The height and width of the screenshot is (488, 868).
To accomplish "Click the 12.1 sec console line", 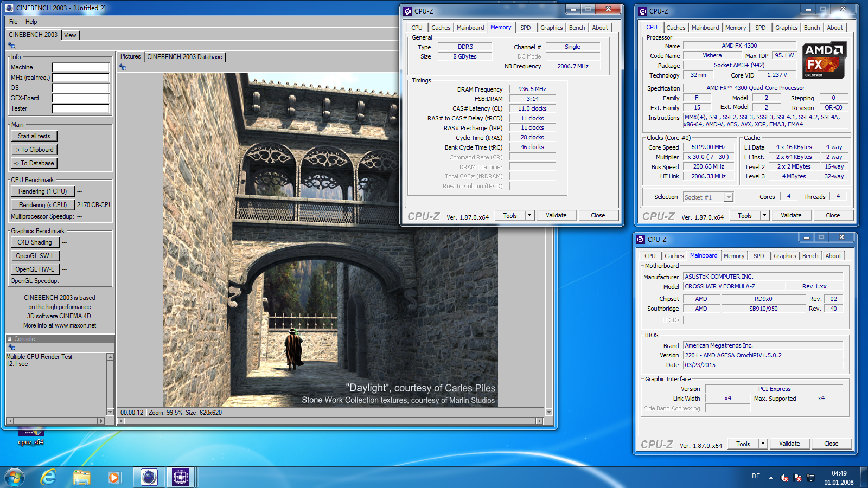I will (17, 364).
